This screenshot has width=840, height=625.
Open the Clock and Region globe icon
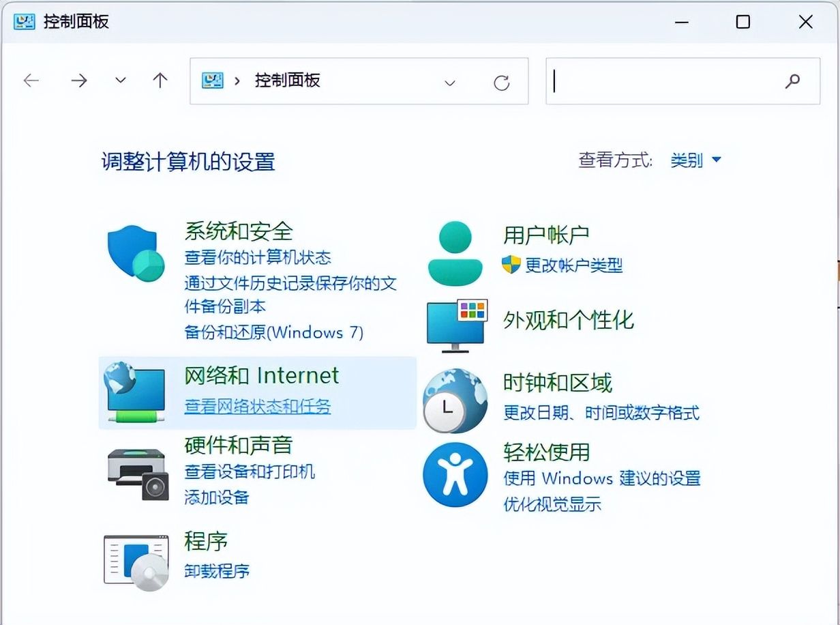[x=455, y=401]
